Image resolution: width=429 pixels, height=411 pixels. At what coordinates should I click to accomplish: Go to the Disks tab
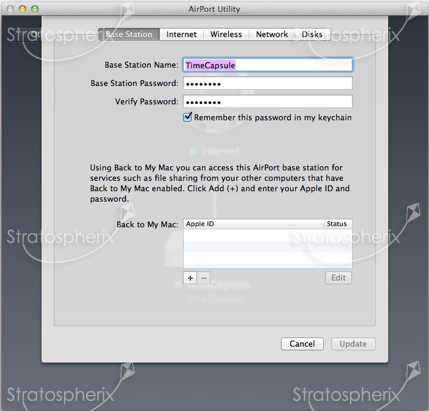coord(312,34)
